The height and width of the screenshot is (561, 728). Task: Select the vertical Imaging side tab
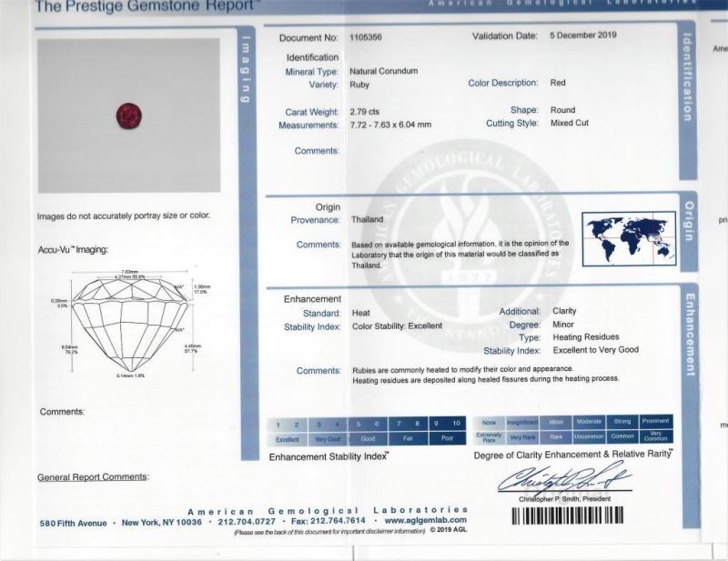coord(244,68)
